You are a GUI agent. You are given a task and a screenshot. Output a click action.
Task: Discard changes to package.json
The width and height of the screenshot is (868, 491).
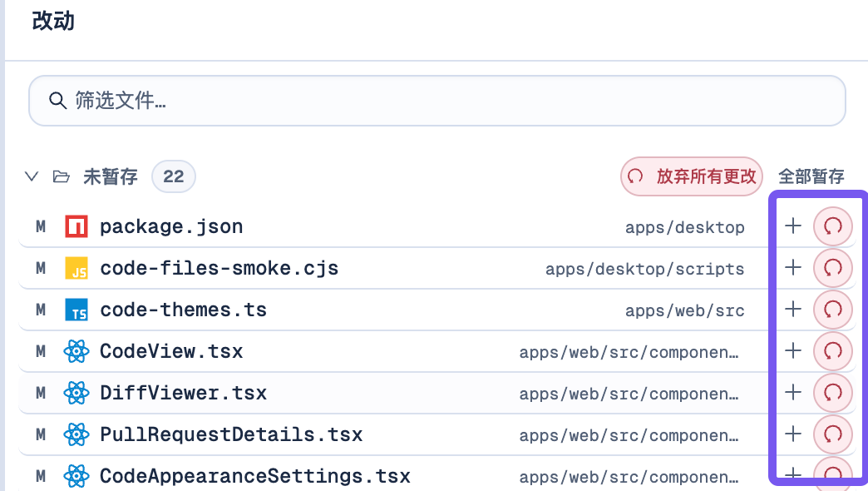[832, 226]
